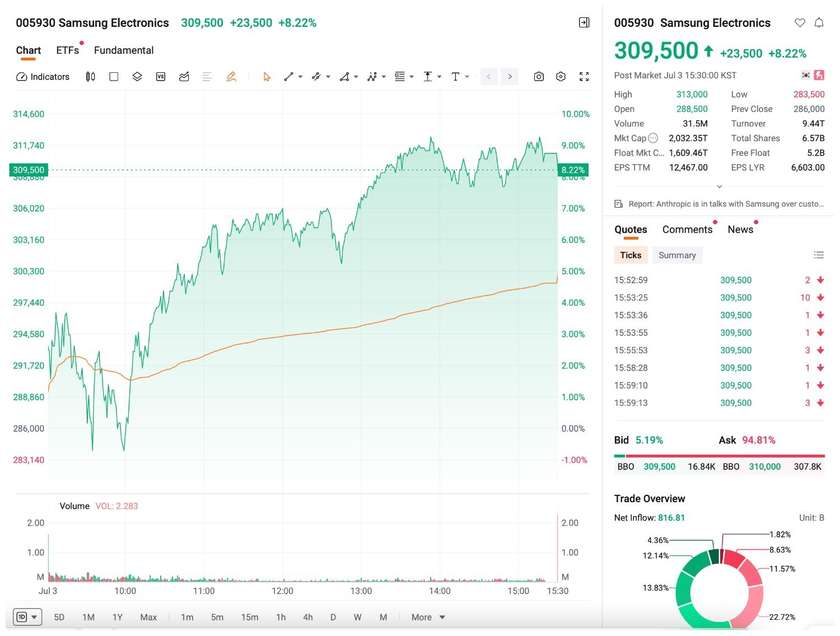Screen dimensions: 840x636
Task: Take a chart snapshot with camera icon
Action: pos(539,77)
